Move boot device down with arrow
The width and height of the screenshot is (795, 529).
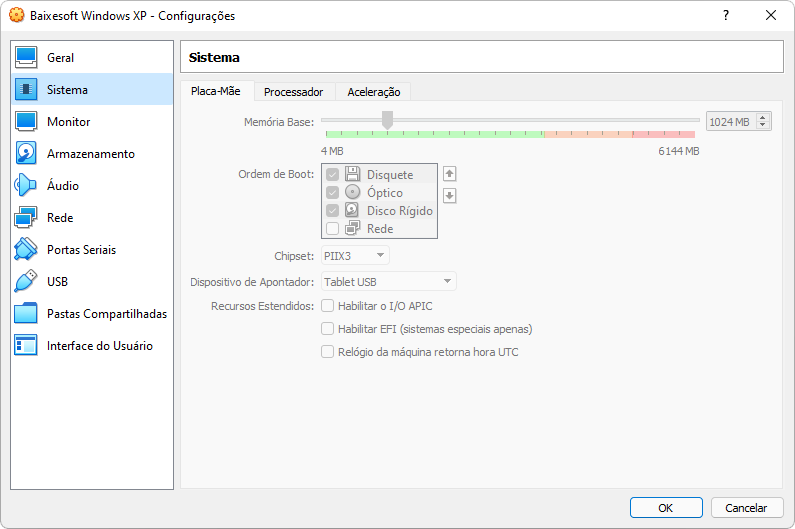449,196
